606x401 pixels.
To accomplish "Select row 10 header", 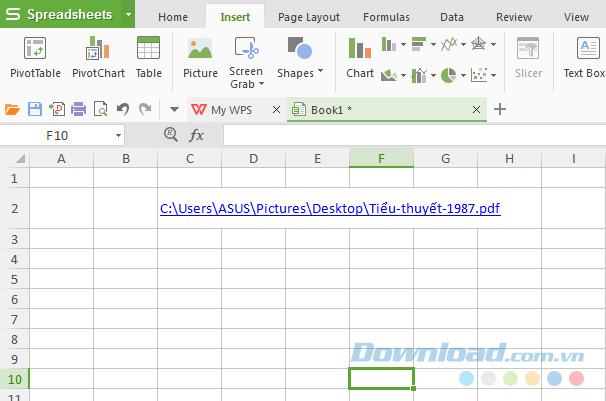I will (x=14, y=379).
